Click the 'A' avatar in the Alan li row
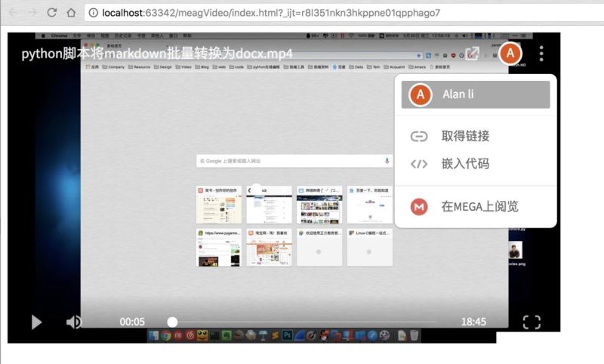604x364 pixels. (421, 94)
